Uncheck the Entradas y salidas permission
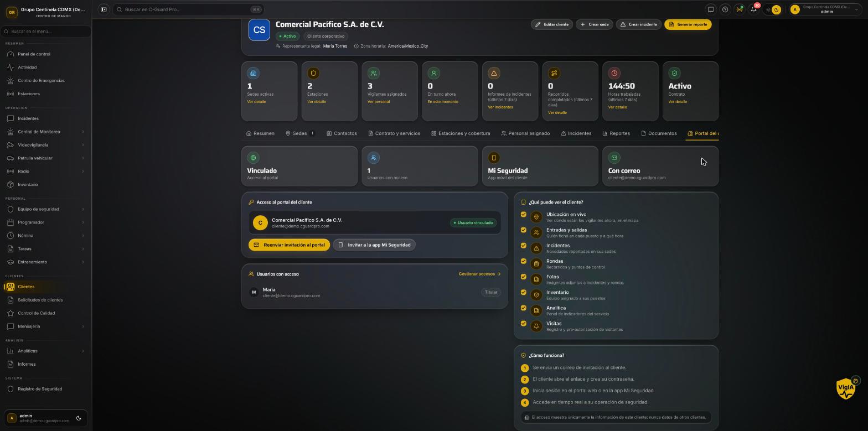Image resolution: width=868 pixels, height=431 pixels. click(x=524, y=230)
